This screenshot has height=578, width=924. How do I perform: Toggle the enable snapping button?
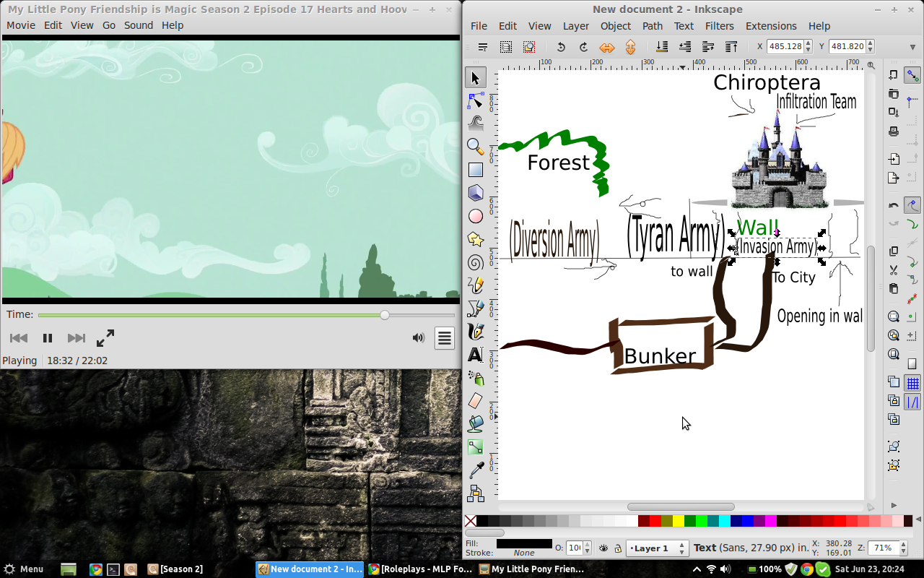pos(912,75)
